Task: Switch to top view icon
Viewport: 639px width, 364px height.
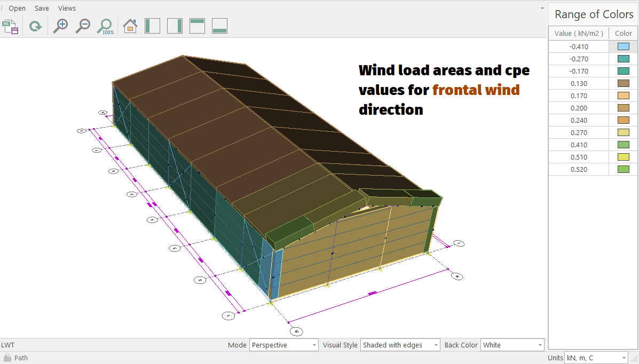Action: point(197,26)
